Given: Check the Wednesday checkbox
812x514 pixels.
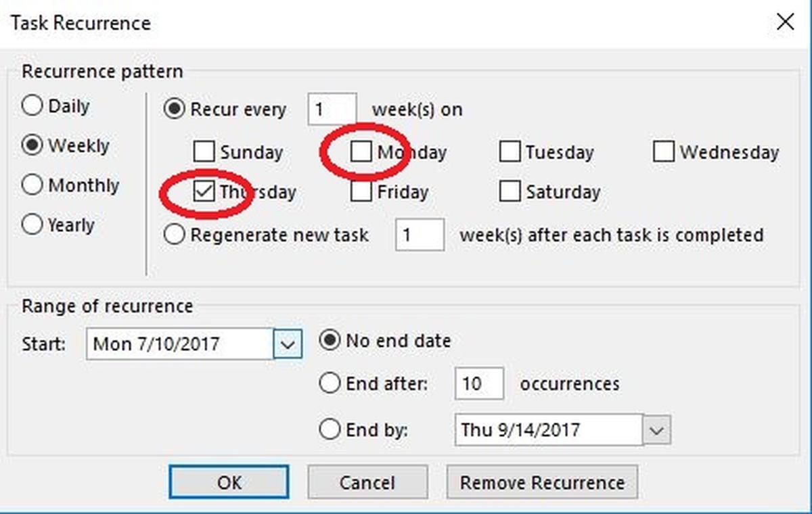Looking at the screenshot, I should click(x=664, y=152).
